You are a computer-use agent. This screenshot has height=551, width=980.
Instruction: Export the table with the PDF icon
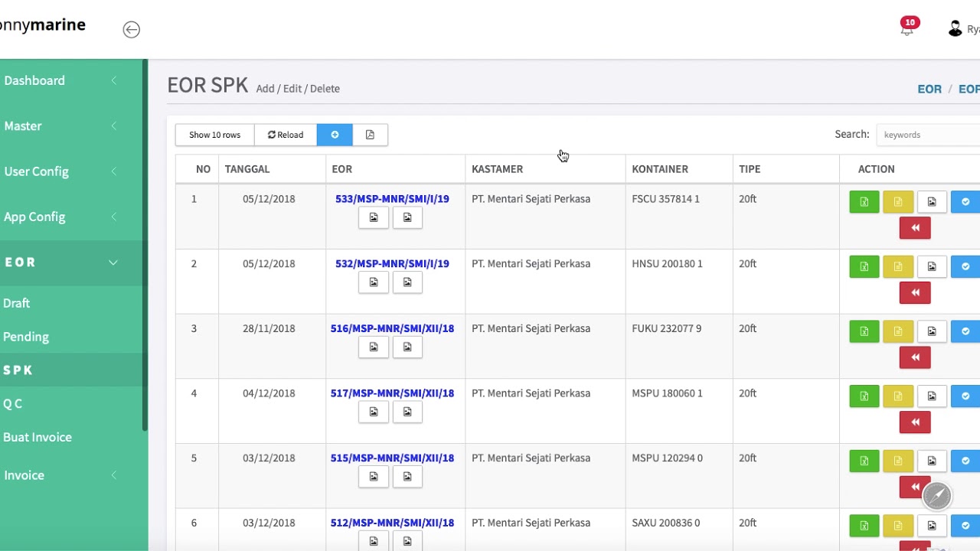point(370,135)
